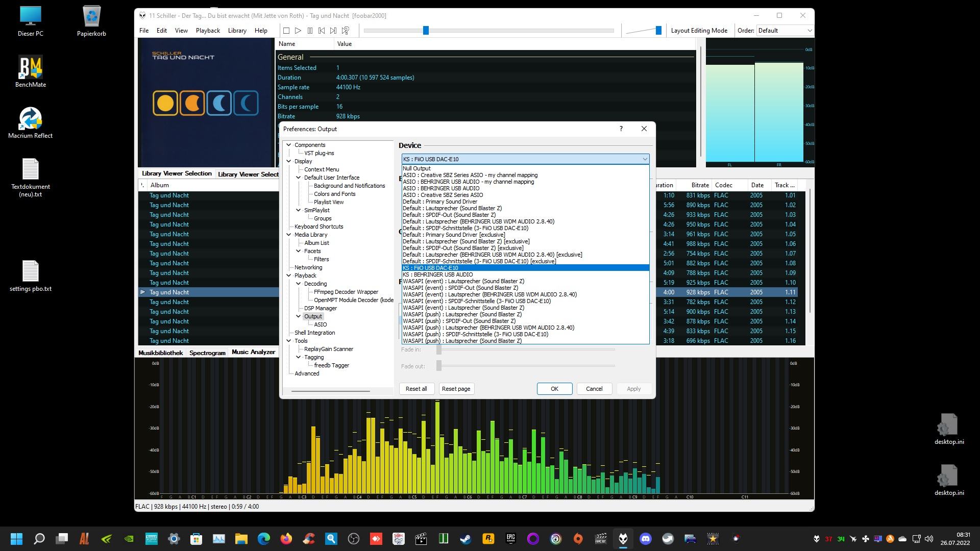Image resolution: width=980 pixels, height=551 pixels.
Task: Choose KS : BEHRINGER USB AUDIO device
Action: pyautogui.click(x=525, y=274)
